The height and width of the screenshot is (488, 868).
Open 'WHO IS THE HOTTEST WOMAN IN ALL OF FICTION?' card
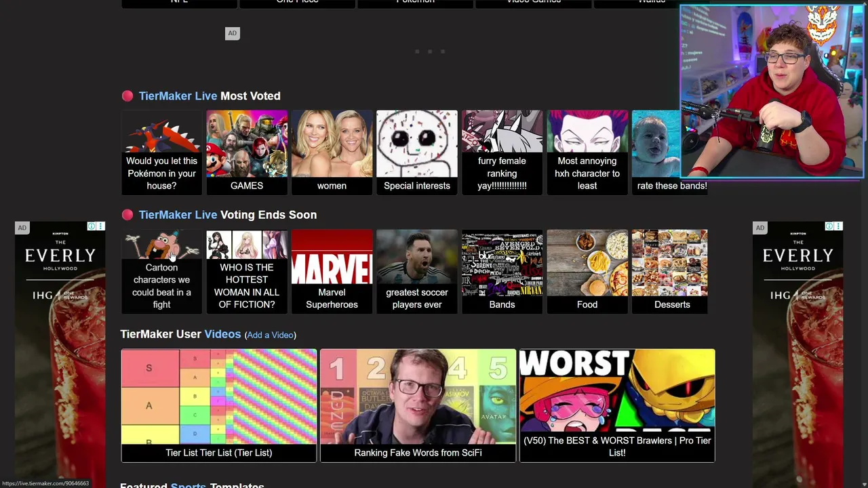point(247,271)
